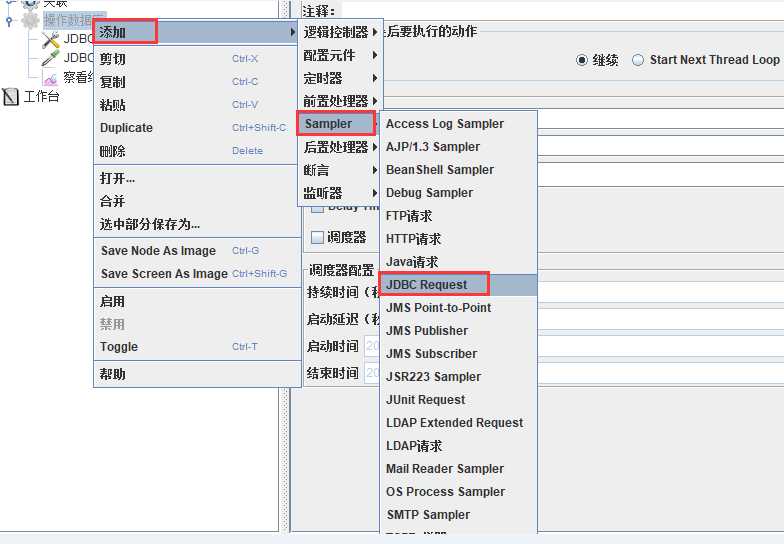This screenshot has width=784, height=544.
Task: Select OS Process Sampler
Action: (x=458, y=492)
